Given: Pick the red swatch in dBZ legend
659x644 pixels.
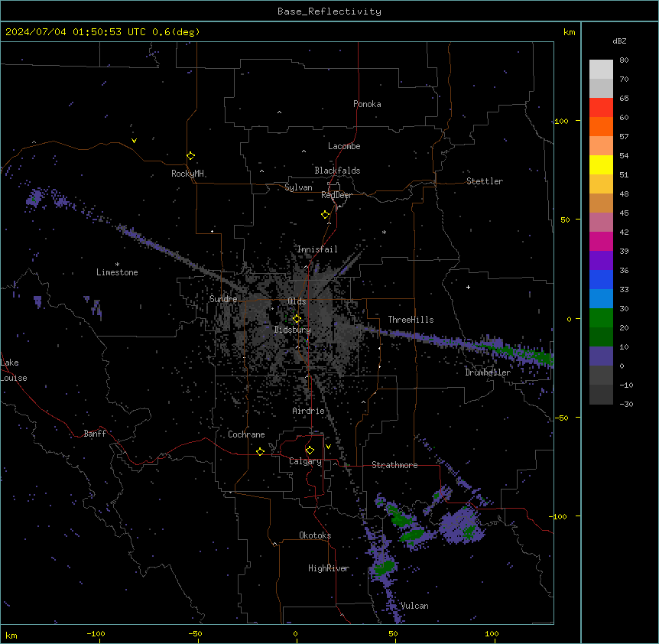Looking at the screenshot, I should [601, 107].
